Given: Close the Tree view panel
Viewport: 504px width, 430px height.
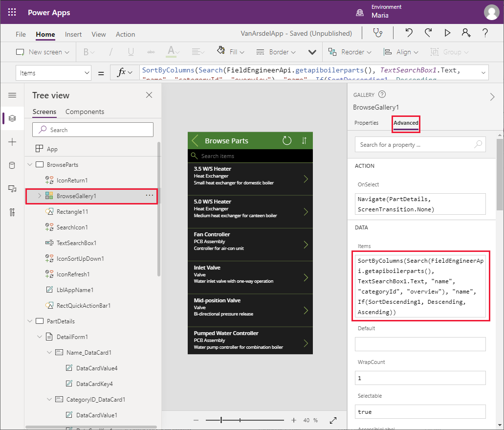Looking at the screenshot, I should pyautogui.click(x=149, y=95).
